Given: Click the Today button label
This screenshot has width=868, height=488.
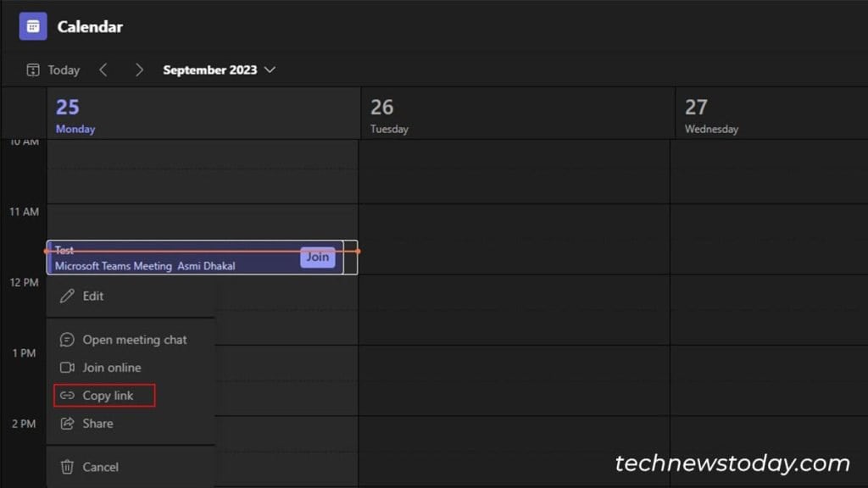Looking at the screenshot, I should coord(64,69).
